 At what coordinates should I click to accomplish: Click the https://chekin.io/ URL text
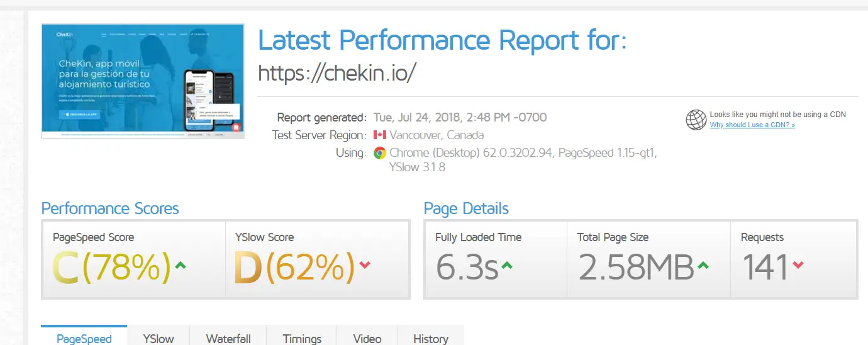click(x=337, y=73)
